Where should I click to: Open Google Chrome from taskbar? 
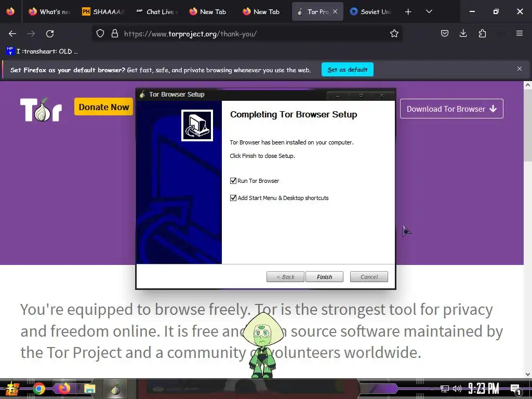[x=38, y=389]
